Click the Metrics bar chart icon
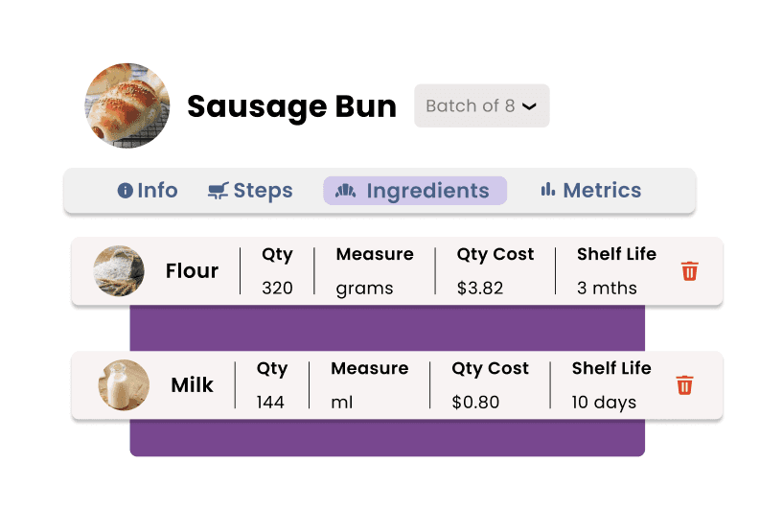This screenshot has height=532, width=783. coord(548,190)
